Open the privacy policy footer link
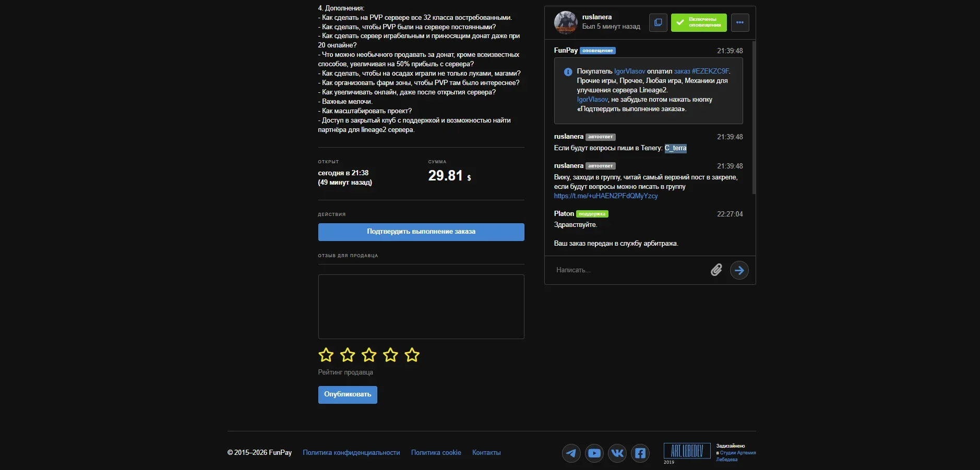 point(351,453)
